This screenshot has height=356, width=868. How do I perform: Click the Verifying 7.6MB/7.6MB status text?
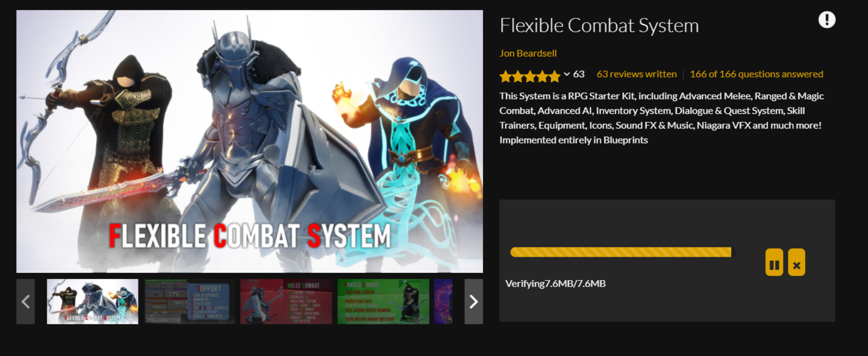point(555,284)
